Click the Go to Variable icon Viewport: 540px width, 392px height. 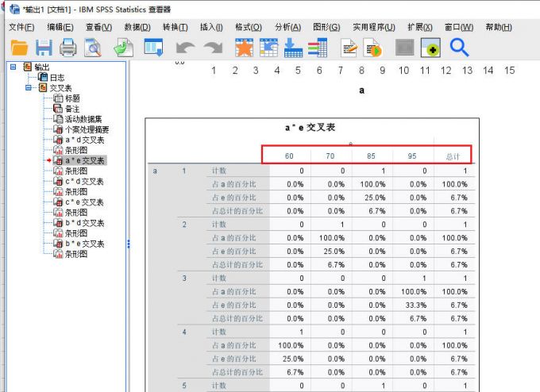tap(293, 48)
